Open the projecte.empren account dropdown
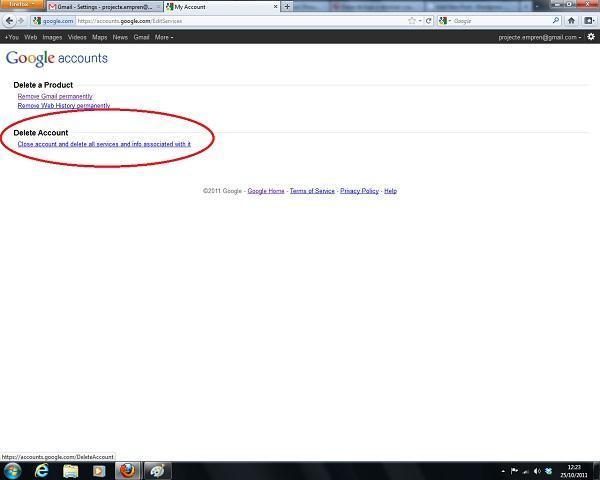Screen dimensions: 600x480 point(540,37)
